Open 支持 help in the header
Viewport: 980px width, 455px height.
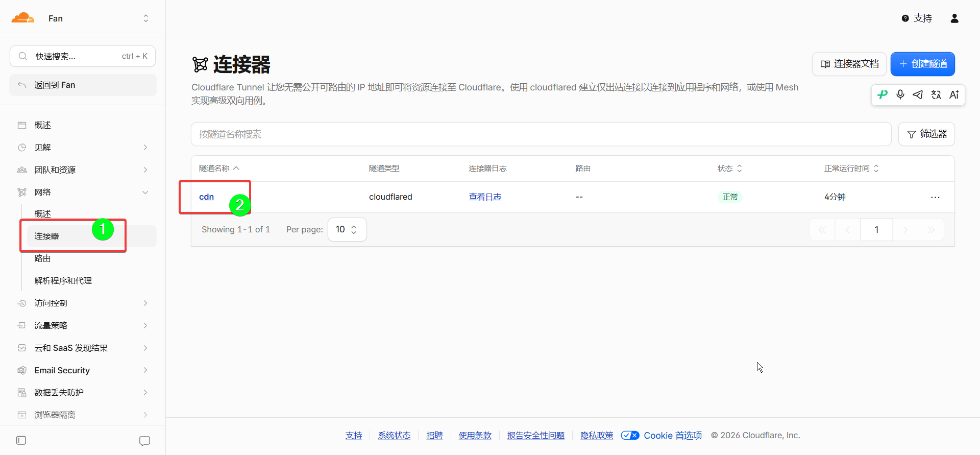point(917,18)
